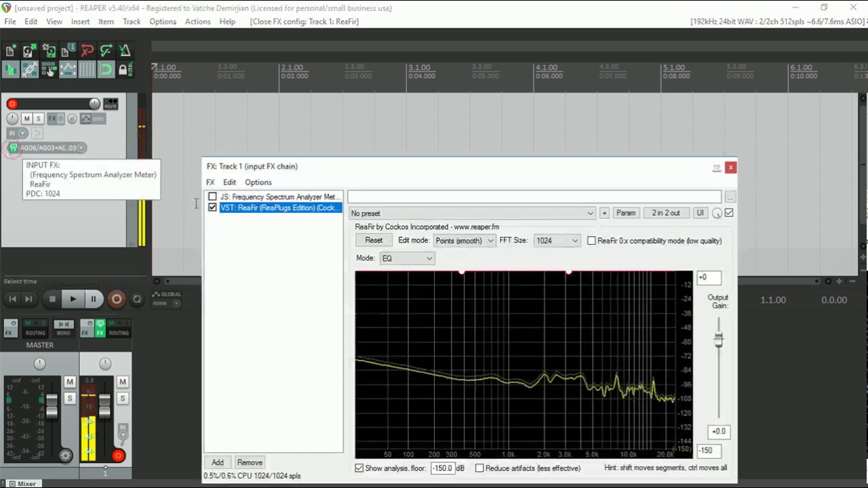Click the master Routing button in mixer
The height and width of the screenshot is (488, 868).
click(35, 328)
